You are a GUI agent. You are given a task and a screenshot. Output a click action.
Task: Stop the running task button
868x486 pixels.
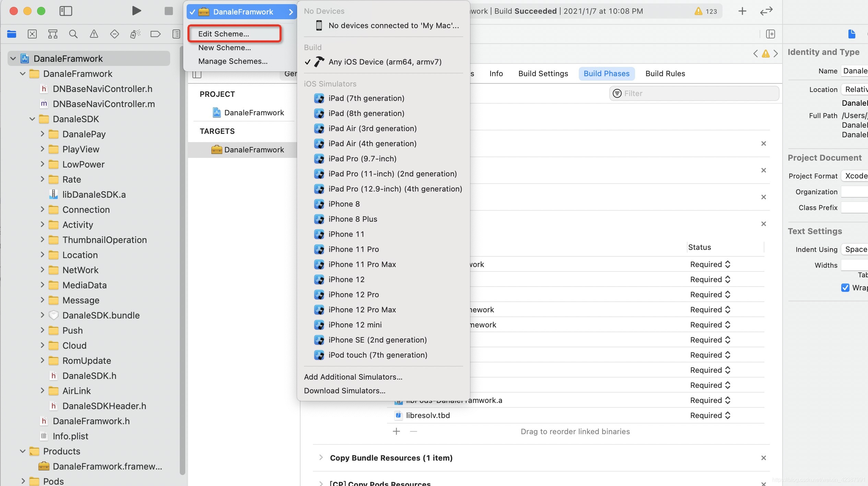tap(168, 11)
